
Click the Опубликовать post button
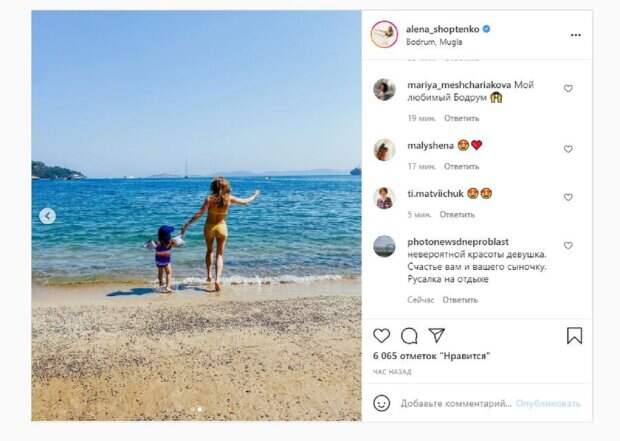tap(548, 403)
